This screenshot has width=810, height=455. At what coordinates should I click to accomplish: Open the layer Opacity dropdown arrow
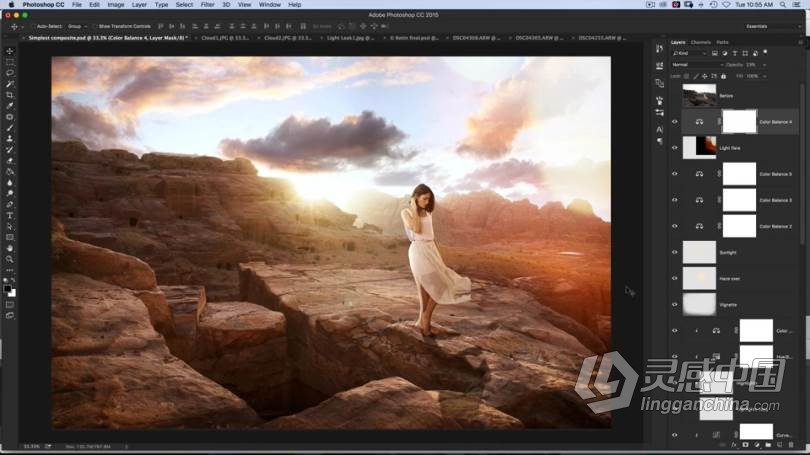coord(765,65)
